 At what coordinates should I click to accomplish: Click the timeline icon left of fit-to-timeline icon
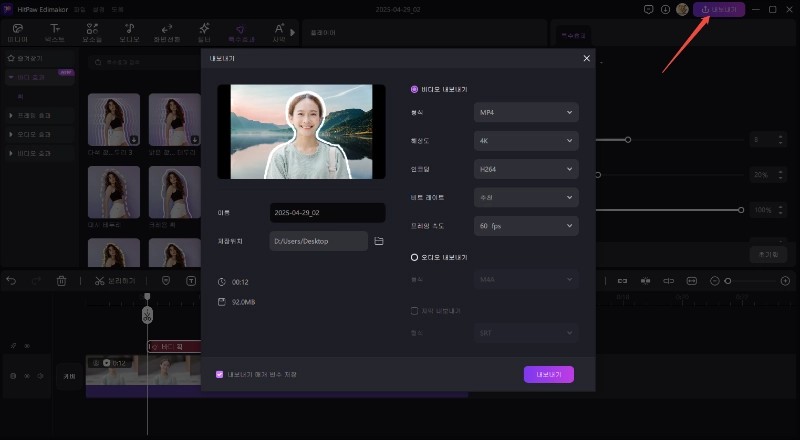point(668,281)
